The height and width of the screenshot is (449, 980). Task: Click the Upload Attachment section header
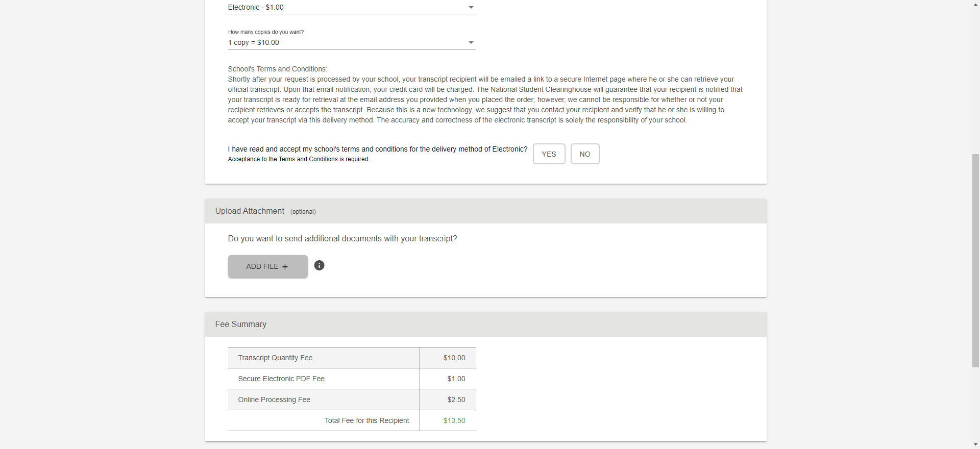tap(250, 211)
